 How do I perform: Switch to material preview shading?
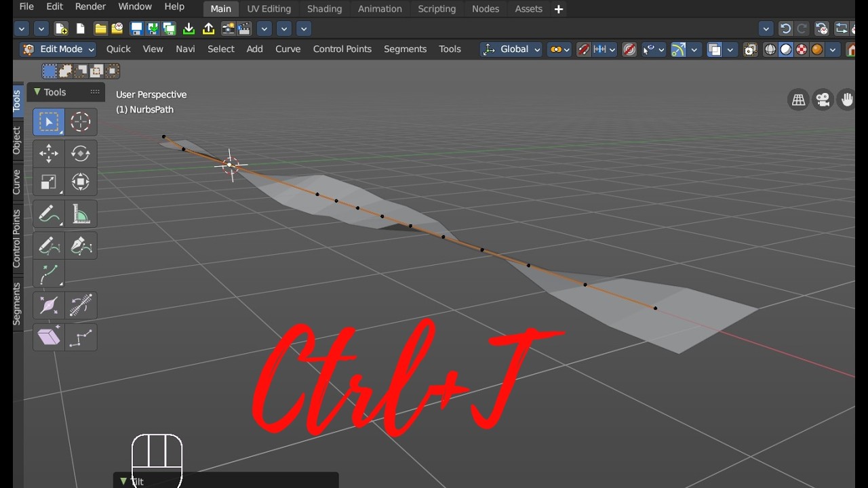(x=802, y=49)
